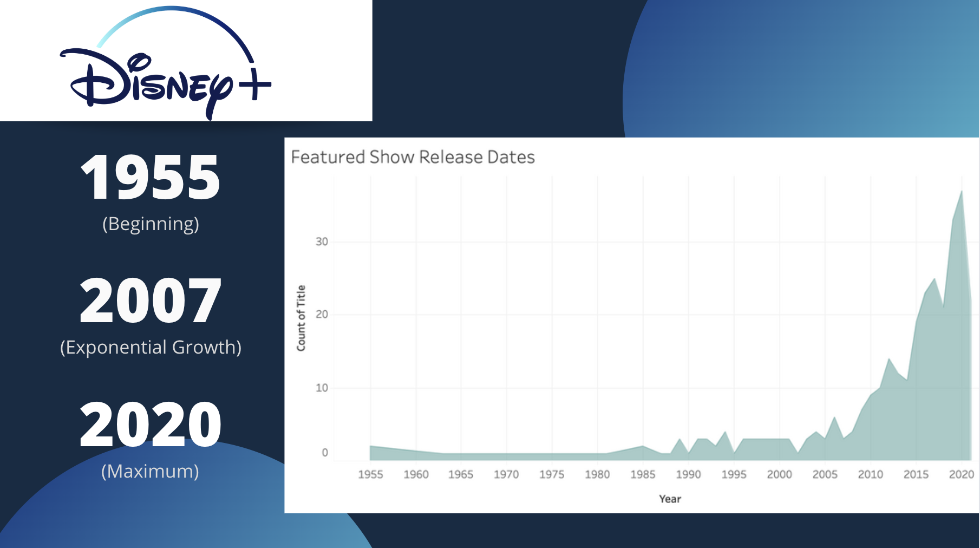This screenshot has width=980, height=548.
Task: Click the chart's highest peak near 2020
Action: point(962,191)
